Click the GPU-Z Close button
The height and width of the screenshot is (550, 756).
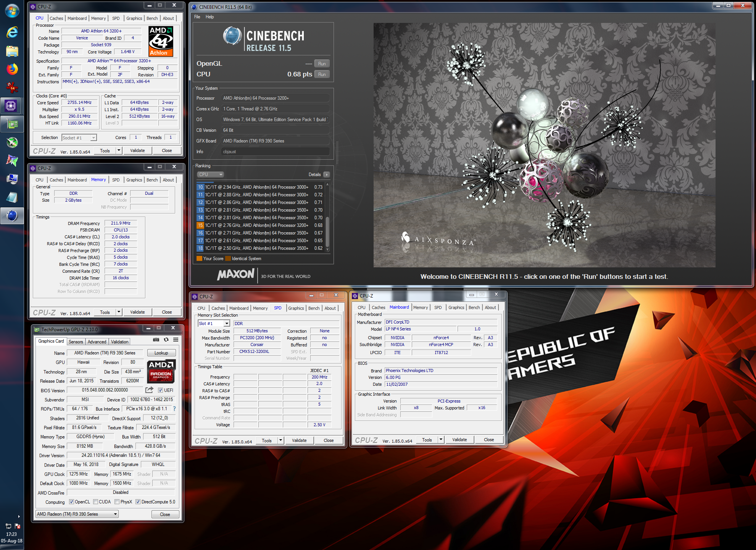pyautogui.click(x=165, y=514)
